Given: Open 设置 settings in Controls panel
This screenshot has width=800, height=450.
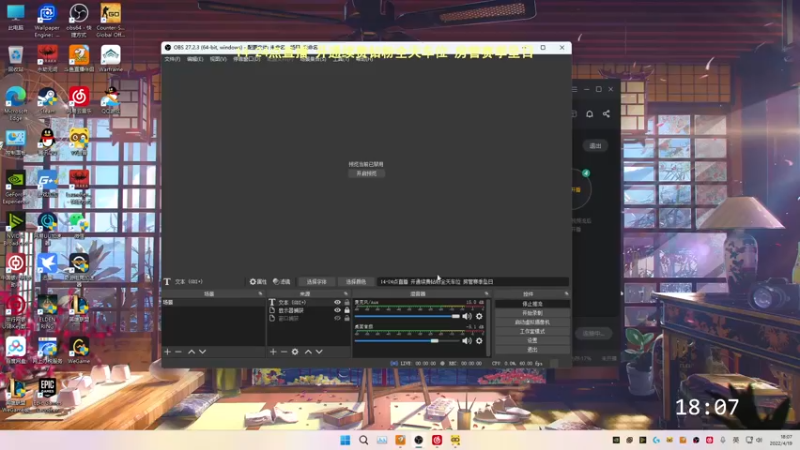Looking at the screenshot, I should pyautogui.click(x=532, y=340).
